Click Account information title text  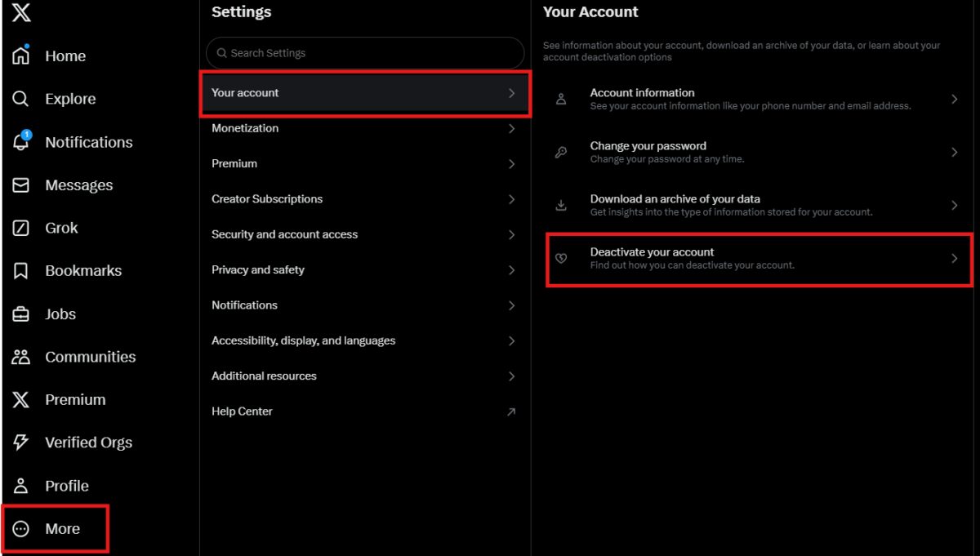[643, 93]
